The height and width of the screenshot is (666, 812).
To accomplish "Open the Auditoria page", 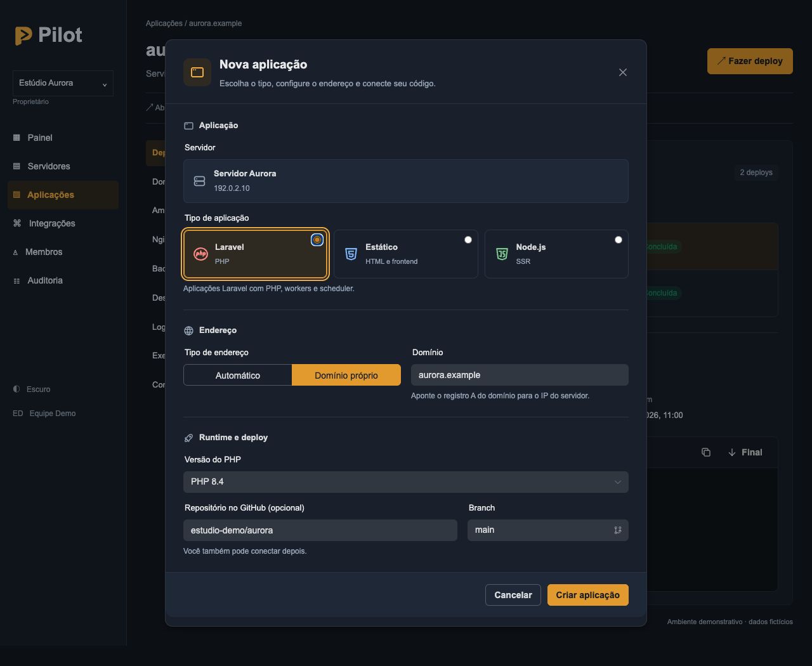I will [63, 280].
